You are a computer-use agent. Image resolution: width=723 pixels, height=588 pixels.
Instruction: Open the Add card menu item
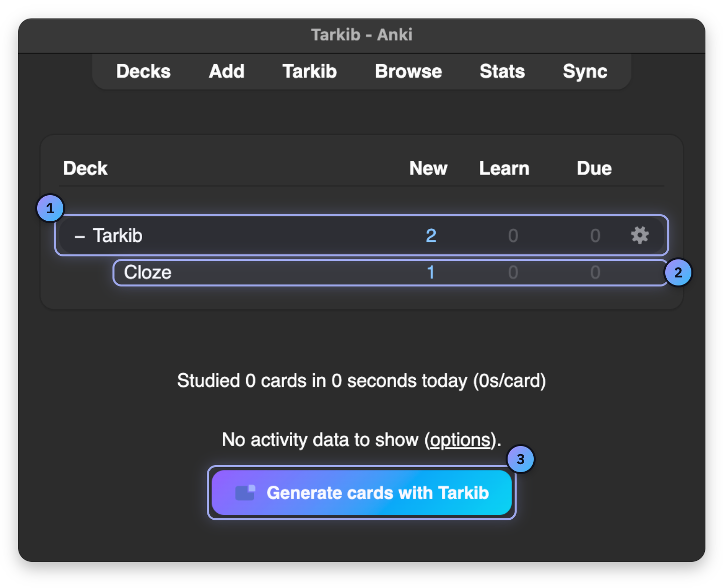point(227,71)
